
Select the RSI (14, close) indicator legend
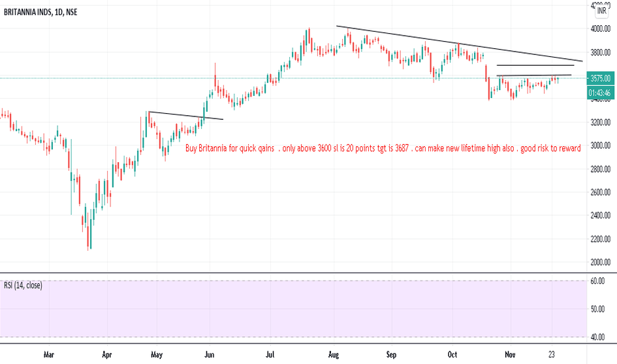(x=23, y=285)
